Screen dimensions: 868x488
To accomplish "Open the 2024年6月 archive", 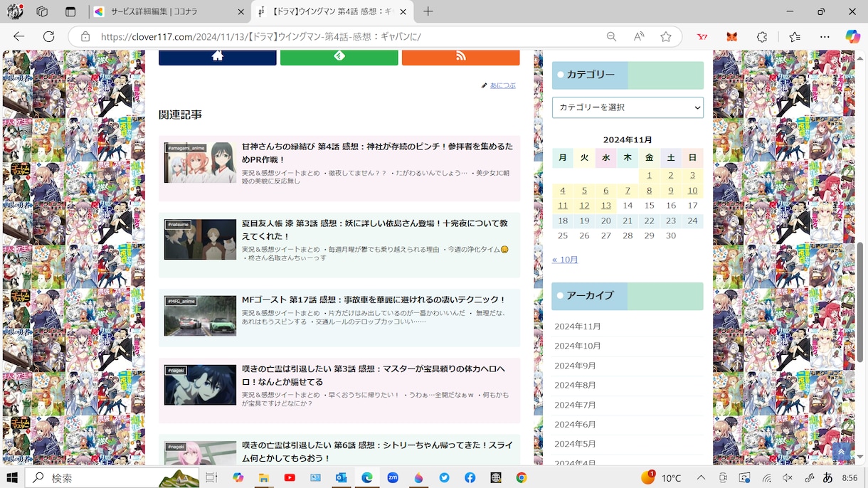I will 575,424.
